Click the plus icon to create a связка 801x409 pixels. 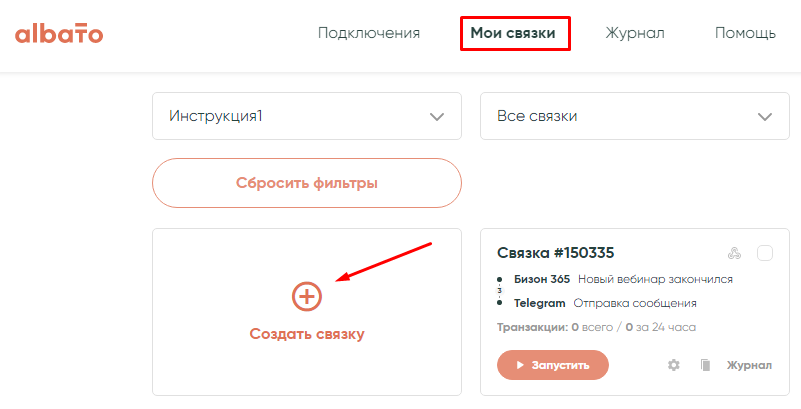(307, 296)
